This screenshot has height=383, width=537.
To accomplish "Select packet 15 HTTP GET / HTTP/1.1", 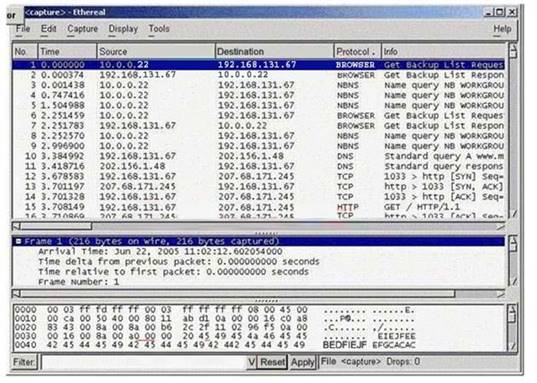I will [x=259, y=207].
